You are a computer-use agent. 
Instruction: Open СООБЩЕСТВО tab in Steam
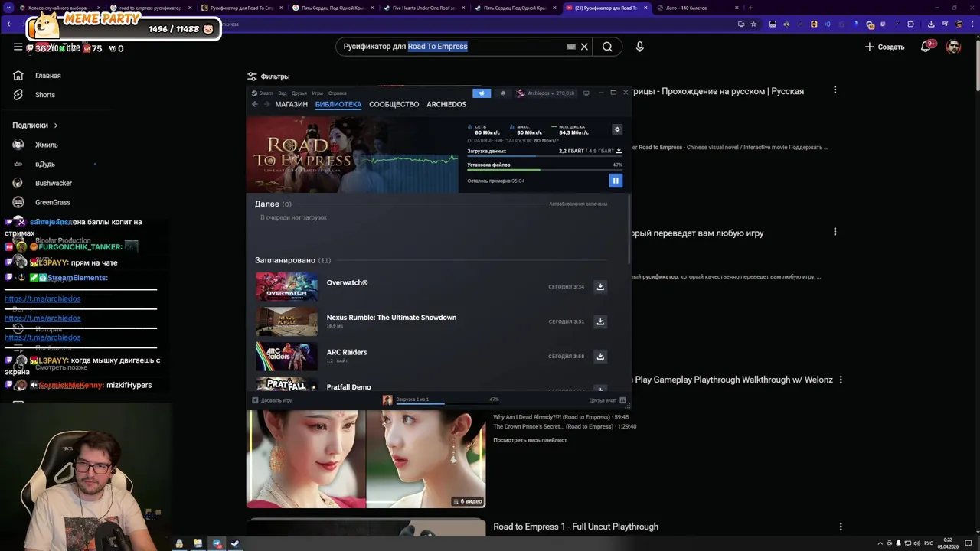[394, 104]
